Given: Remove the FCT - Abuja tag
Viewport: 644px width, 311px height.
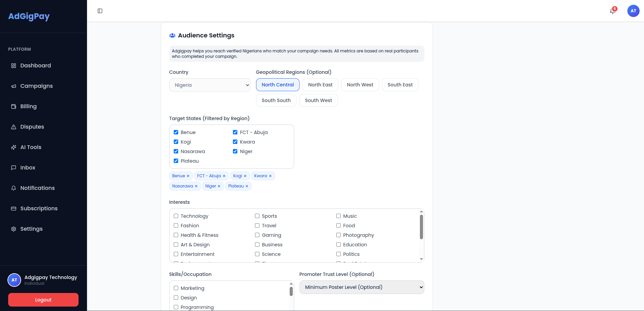Looking at the screenshot, I should point(224,176).
